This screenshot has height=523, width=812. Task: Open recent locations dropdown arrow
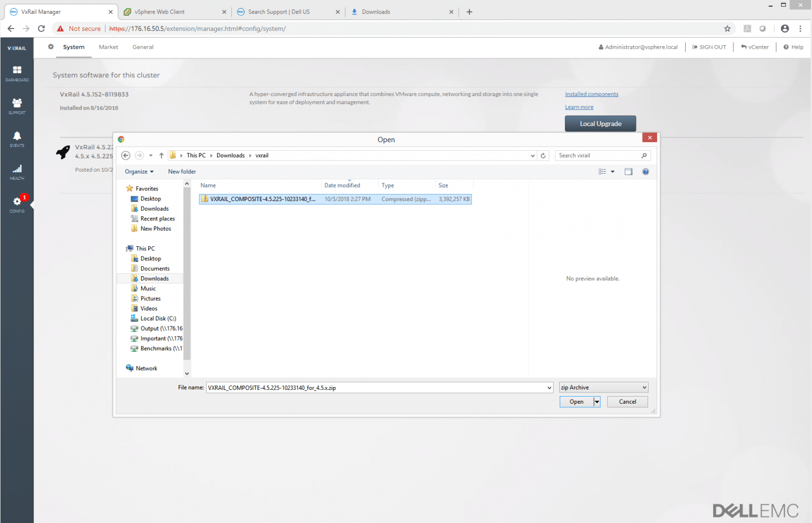coord(151,155)
